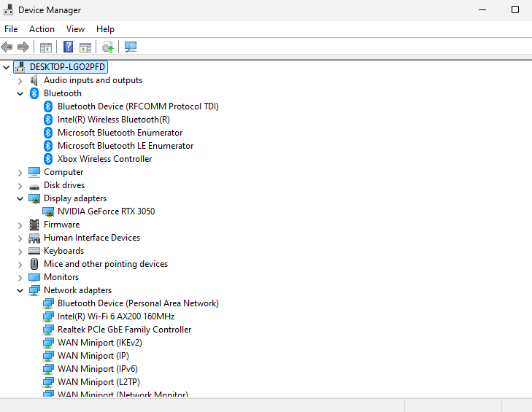Click the DESKTOP-LGO2PFD computer icon
532x412 pixels.
(x=20, y=67)
